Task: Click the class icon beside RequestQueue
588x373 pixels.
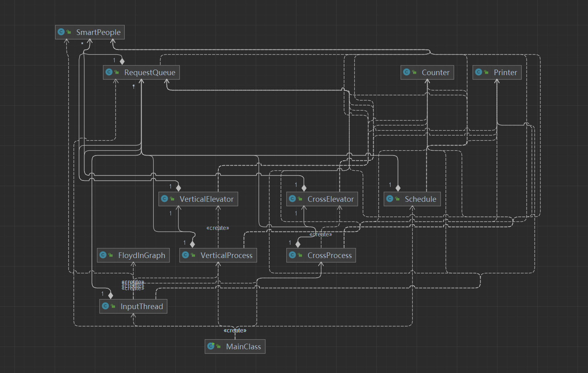Action: coord(109,72)
